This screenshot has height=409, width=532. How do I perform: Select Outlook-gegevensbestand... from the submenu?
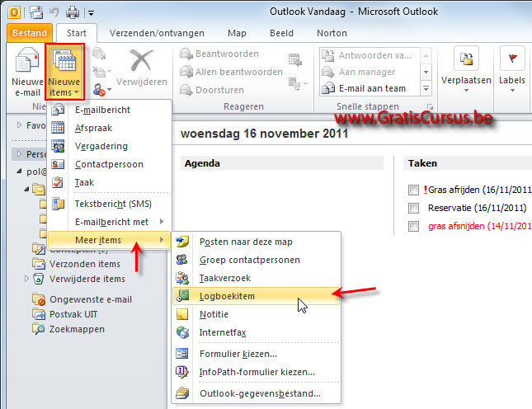pyautogui.click(x=257, y=393)
